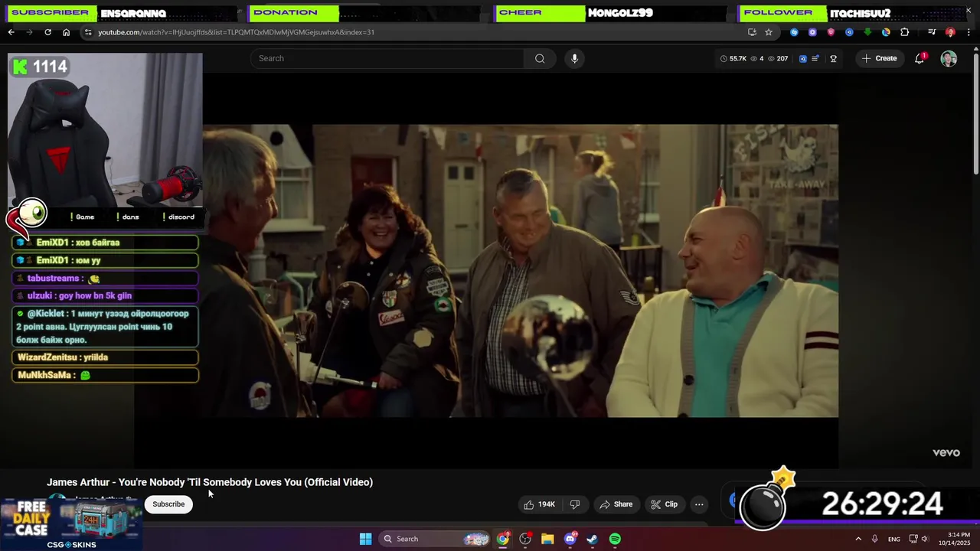Click the video title James Arthur
Image resolution: width=980 pixels, height=551 pixels.
tap(210, 482)
